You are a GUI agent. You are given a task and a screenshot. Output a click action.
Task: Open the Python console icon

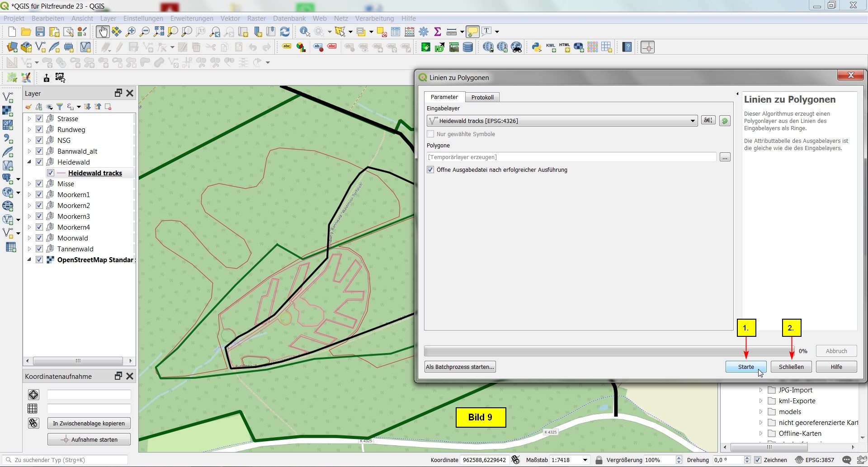[537, 47]
